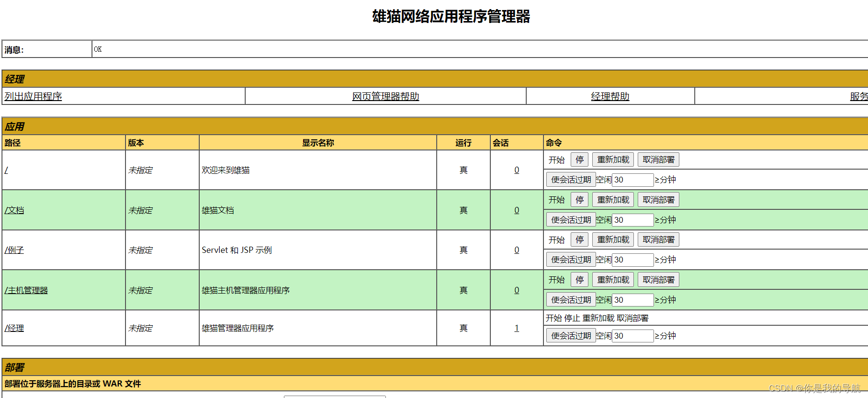Click the 雄猫管理器应用程序 display name
Viewport: 868px width, 398px height.
[237, 328]
